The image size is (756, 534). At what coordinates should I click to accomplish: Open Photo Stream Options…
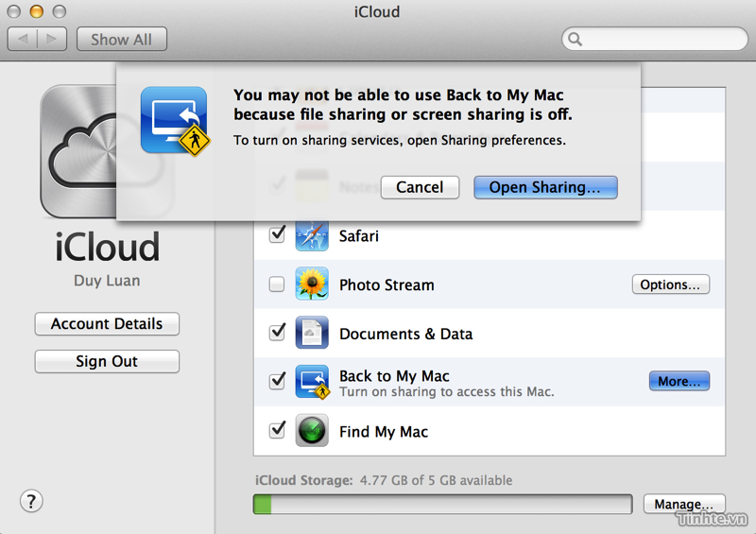(671, 284)
